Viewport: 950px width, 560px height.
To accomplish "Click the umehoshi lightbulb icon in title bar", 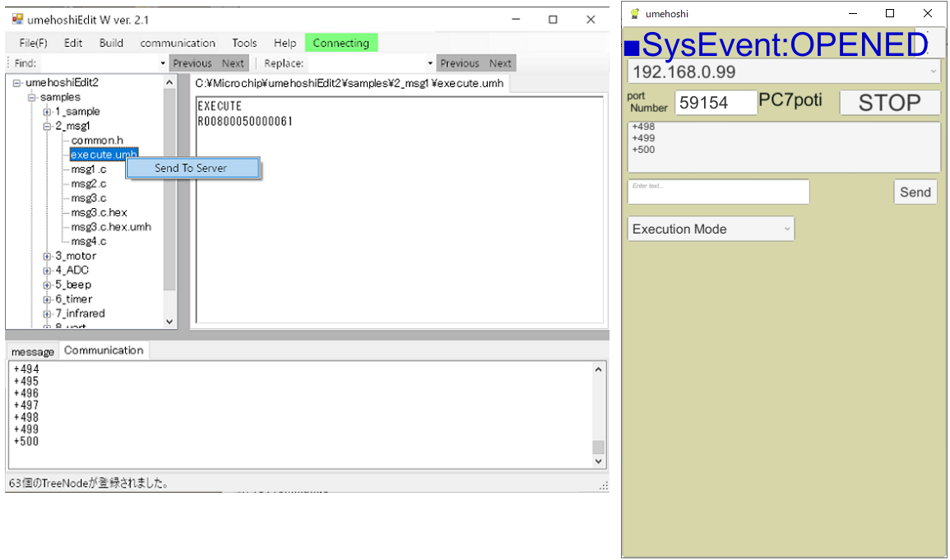I will [x=634, y=14].
